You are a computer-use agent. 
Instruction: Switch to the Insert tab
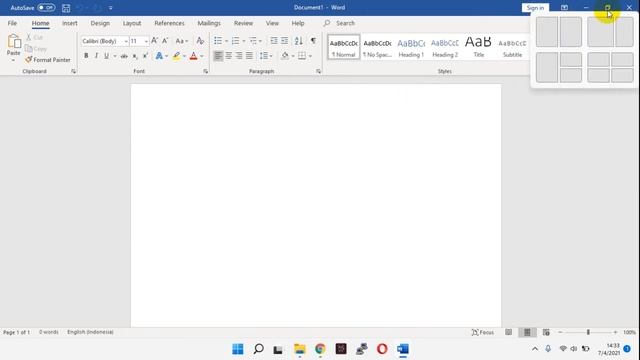[70, 23]
